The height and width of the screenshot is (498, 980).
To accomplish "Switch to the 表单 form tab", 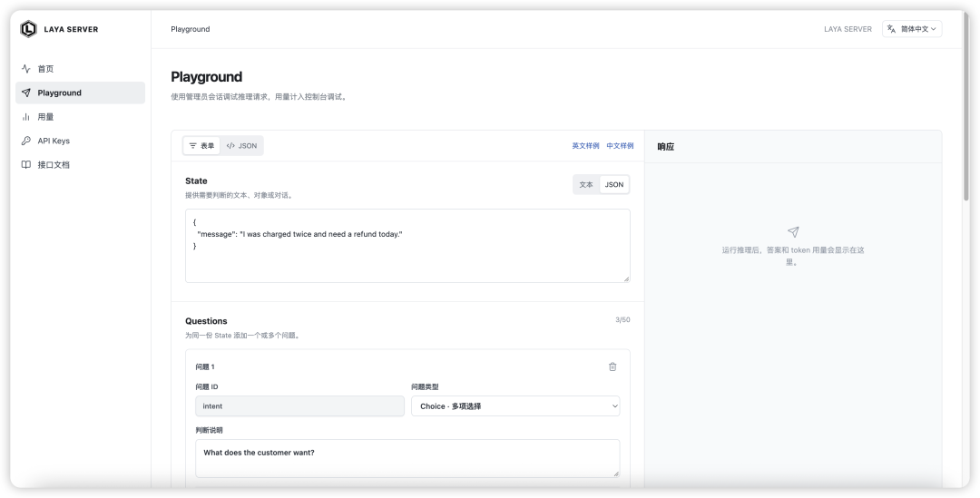I will [x=201, y=145].
